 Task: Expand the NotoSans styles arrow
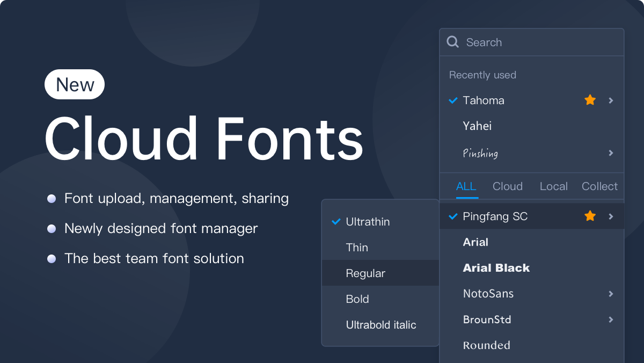click(611, 294)
